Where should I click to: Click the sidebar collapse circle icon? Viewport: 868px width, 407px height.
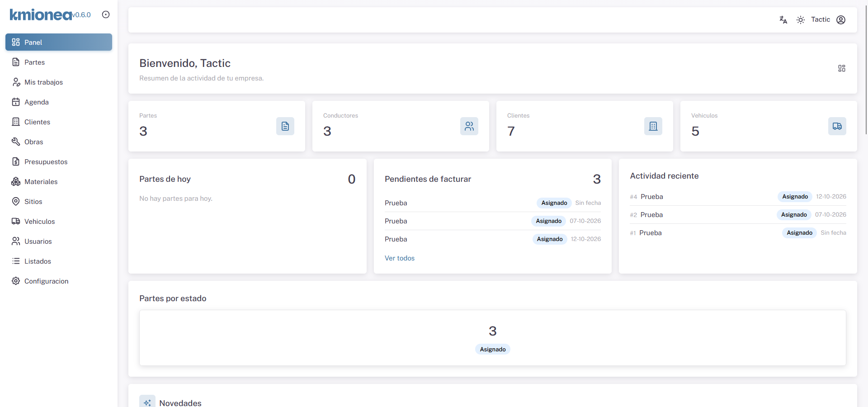tap(106, 14)
